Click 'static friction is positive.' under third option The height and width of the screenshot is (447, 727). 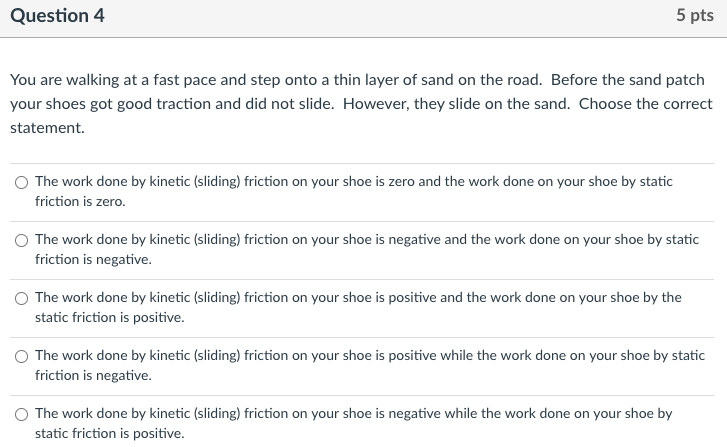coord(109,318)
